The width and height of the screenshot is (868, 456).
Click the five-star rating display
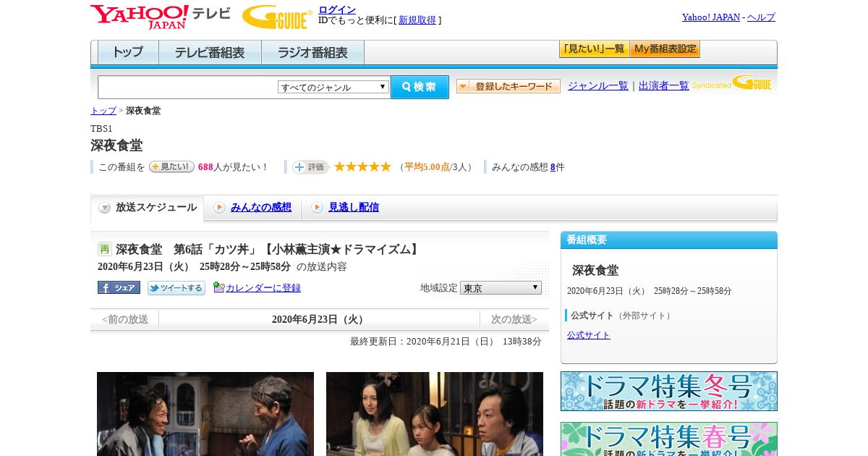coord(362,166)
